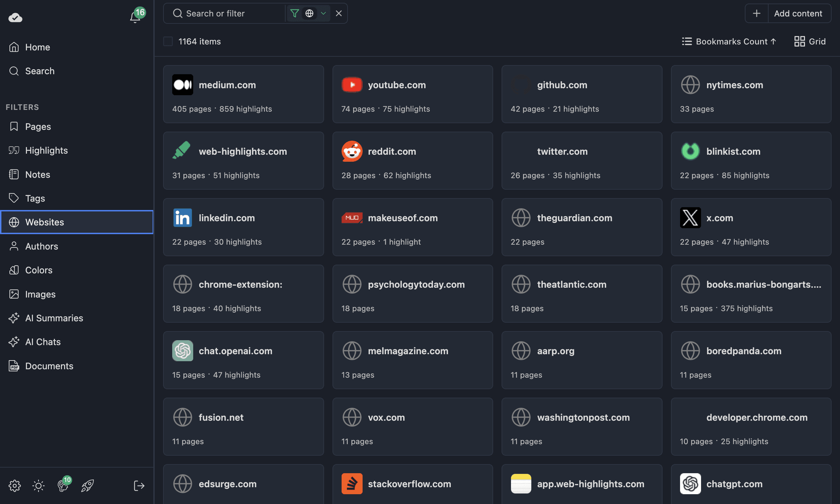The height and width of the screenshot is (504, 840).
Task: Check the select-all checkbox next to 1164 items
Action: pyautogui.click(x=168, y=41)
